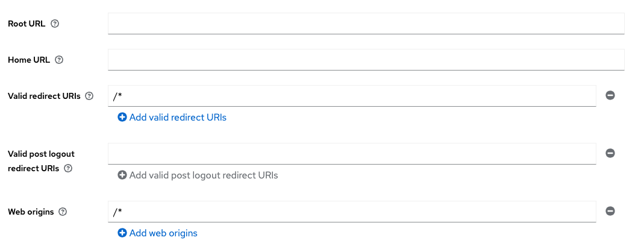The width and height of the screenshot is (644, 252).
Task: Click the Web origins input field
Action: point(352,212)
